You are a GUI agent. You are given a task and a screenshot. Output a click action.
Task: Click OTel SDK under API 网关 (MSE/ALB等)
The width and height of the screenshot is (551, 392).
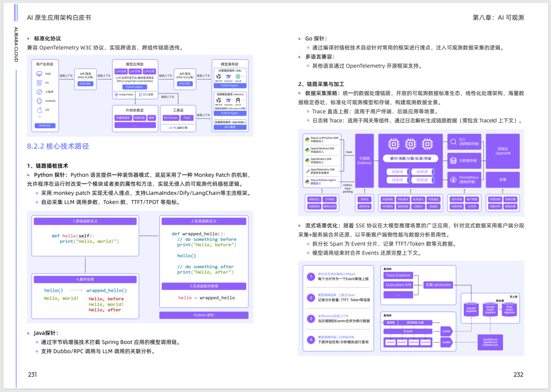pos(85,84)
